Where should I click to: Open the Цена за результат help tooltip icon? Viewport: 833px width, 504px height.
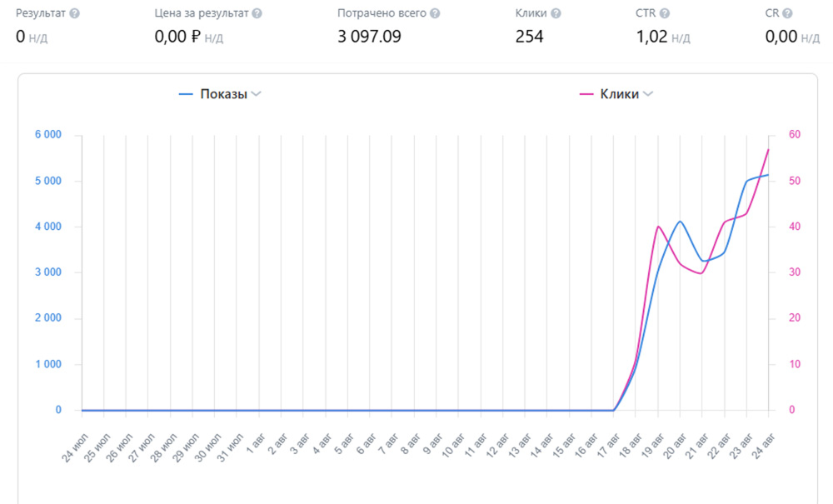point(257,13)
